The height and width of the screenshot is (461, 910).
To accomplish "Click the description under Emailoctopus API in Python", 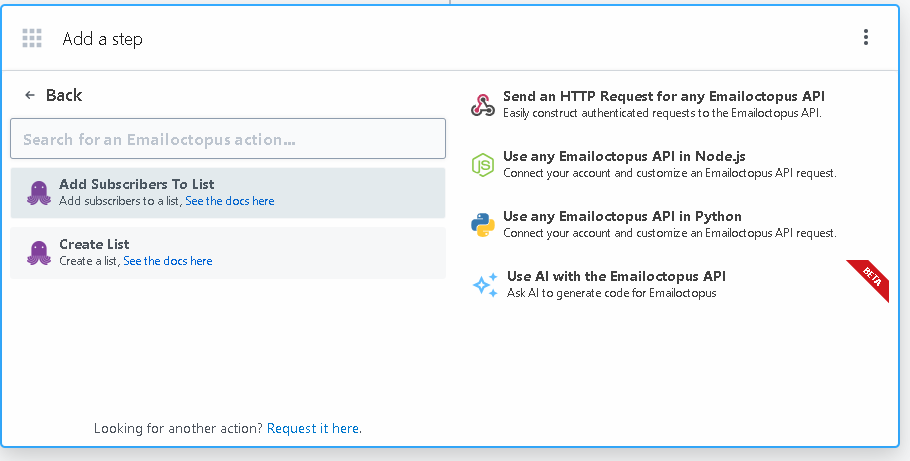I will 670,233.
